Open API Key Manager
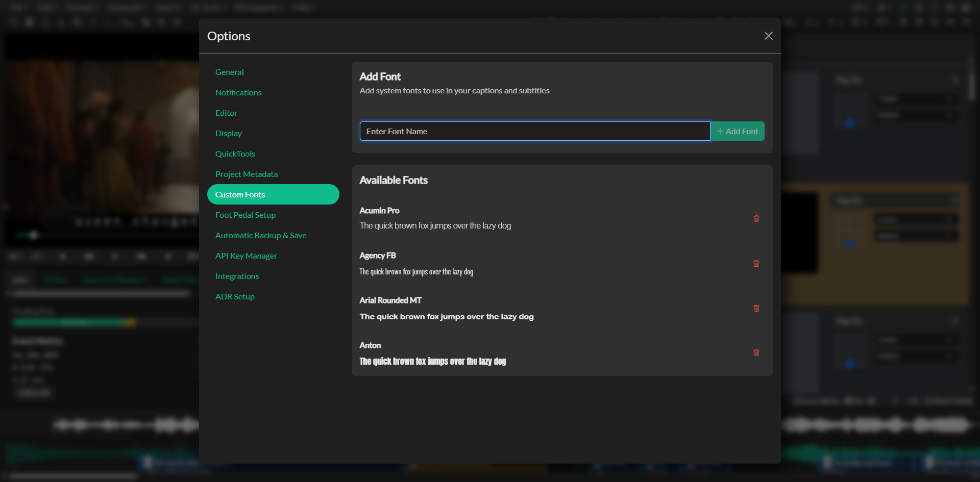Image resolution: width=980 pixels, height=482 pixels. click(273, 256)
